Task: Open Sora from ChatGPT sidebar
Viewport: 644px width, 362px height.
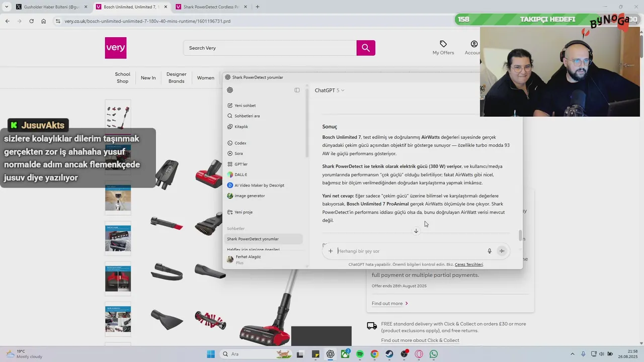Action: pos(235,153)
